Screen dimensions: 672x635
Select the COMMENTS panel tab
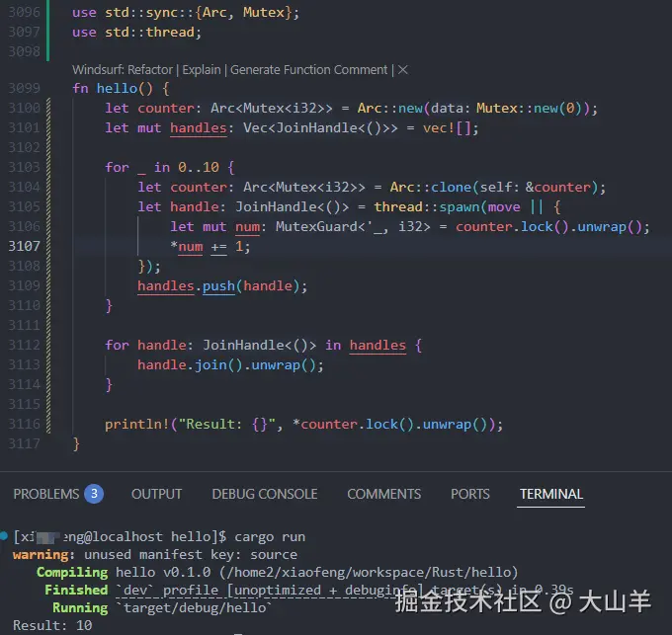[383, 494]
